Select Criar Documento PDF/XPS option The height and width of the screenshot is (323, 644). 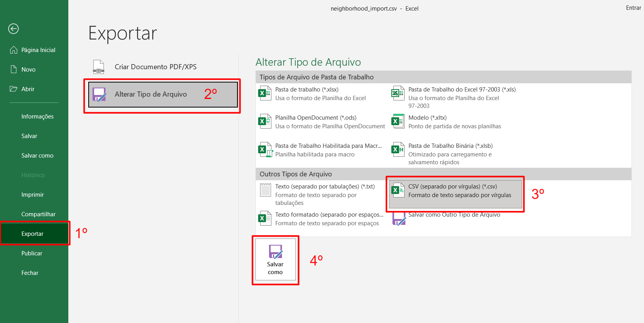tap(163, 67)
